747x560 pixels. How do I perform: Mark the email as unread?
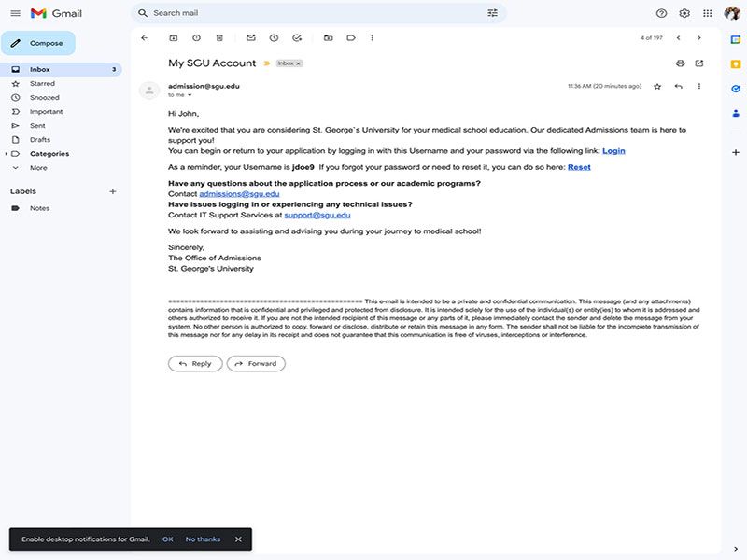coord(250,39)
